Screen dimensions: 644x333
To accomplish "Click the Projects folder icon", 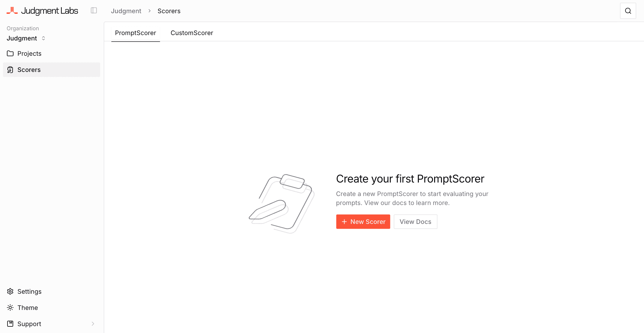I will coord(10,53).
